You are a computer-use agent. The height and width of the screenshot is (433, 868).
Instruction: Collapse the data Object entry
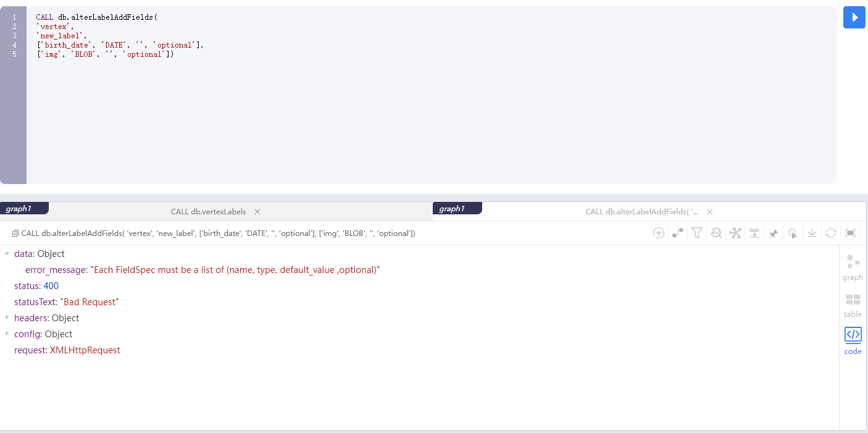tap(6, 253)
